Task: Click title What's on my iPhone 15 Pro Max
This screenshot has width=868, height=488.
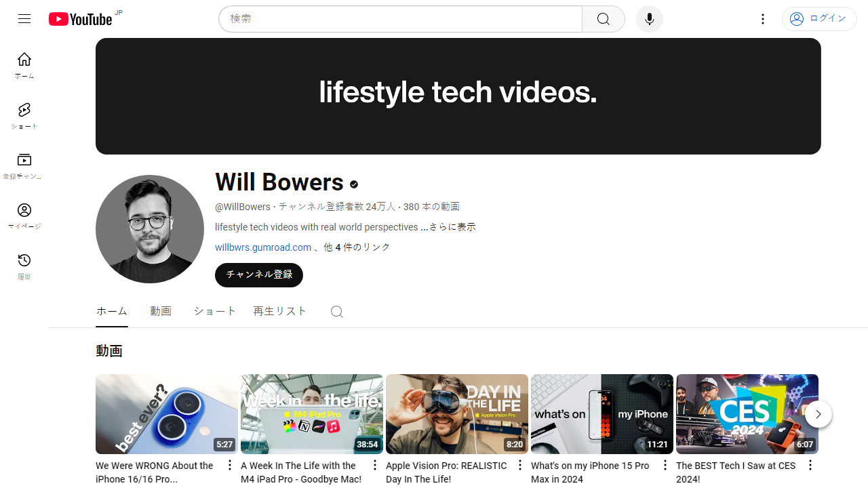Action: pyautogui.click(x=590, y=472)
